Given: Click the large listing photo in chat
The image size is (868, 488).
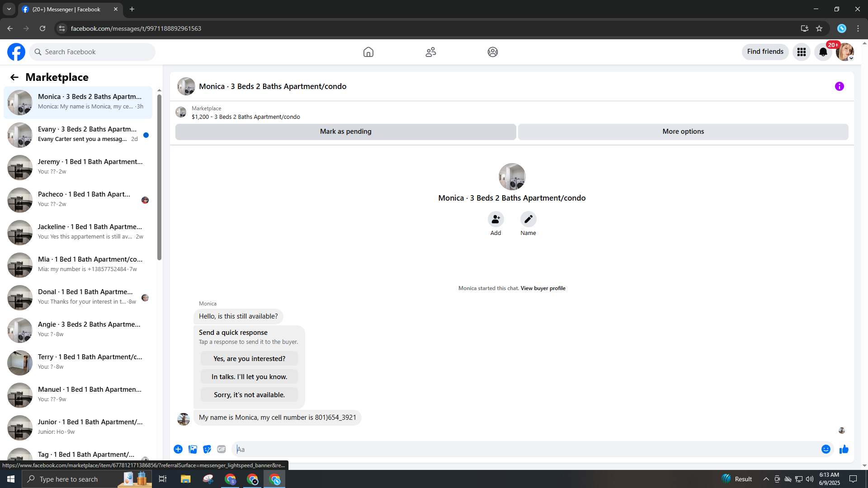Looking at the screenshot, I should click(x=512, y=177).
